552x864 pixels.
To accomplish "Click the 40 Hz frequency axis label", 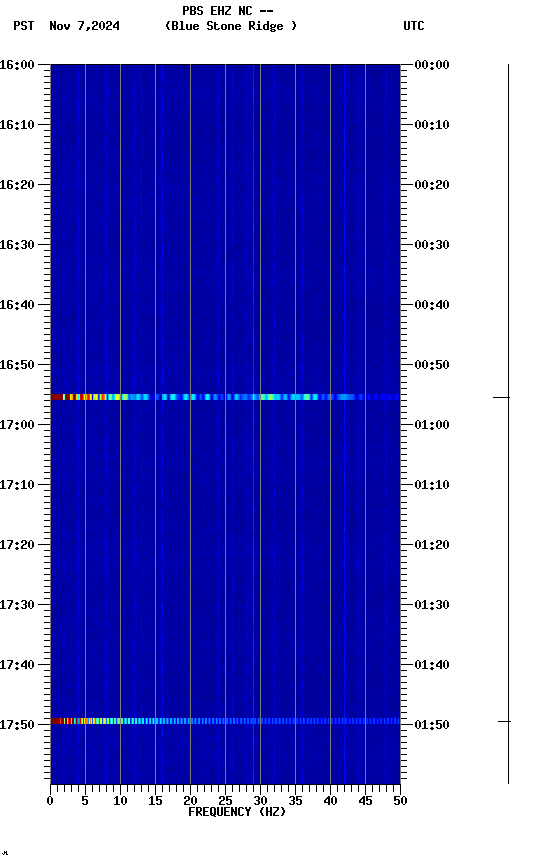I will tap(330, 801).
